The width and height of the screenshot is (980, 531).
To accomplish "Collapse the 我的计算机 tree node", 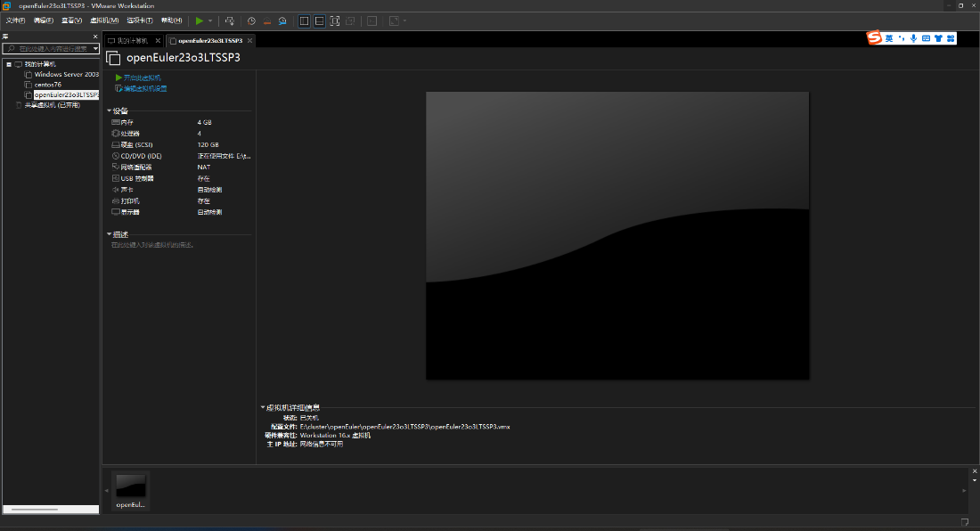I will coord(9,64).
